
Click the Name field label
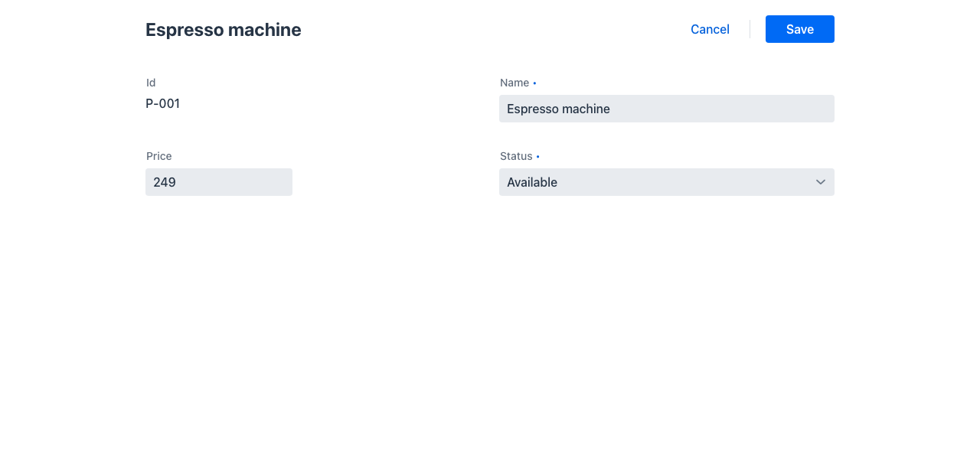[514, 83]
